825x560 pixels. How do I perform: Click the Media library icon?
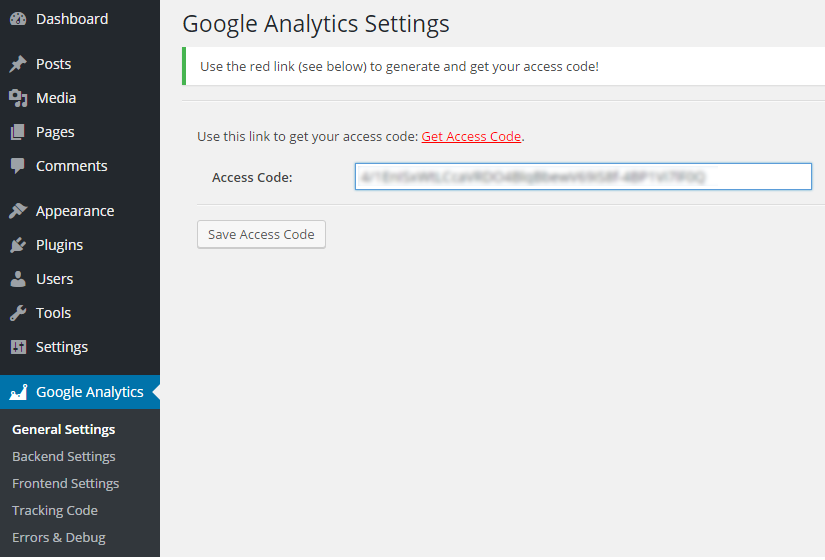coord(18,98)
